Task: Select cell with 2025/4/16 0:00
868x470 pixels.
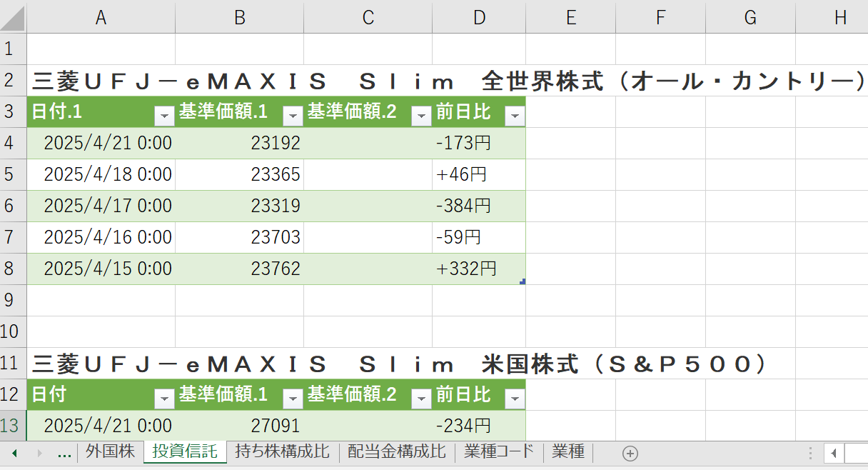Action: (101, 237)
